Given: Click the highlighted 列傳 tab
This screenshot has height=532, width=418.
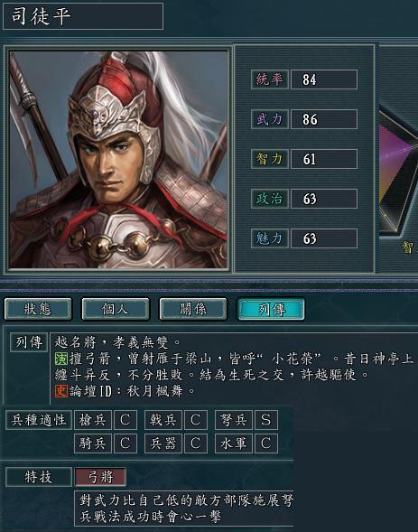Looking at the screenshot, I should [271, 309].
